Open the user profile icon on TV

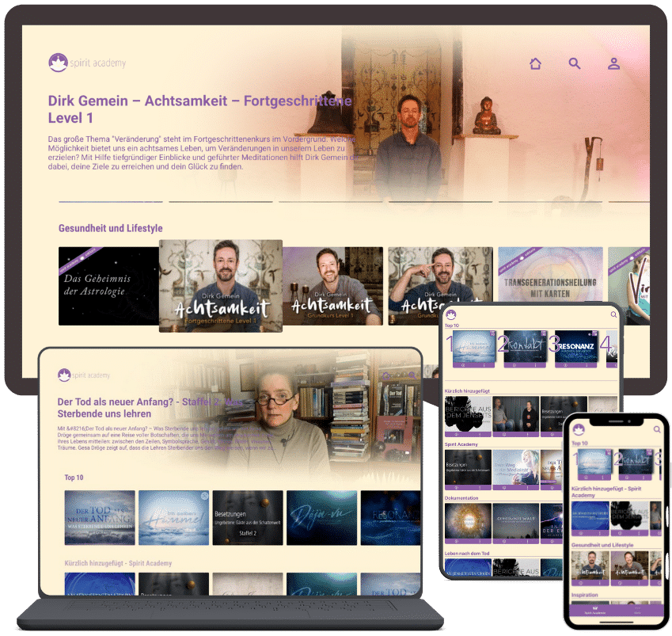pyautogui.click(x=613, y=64)
